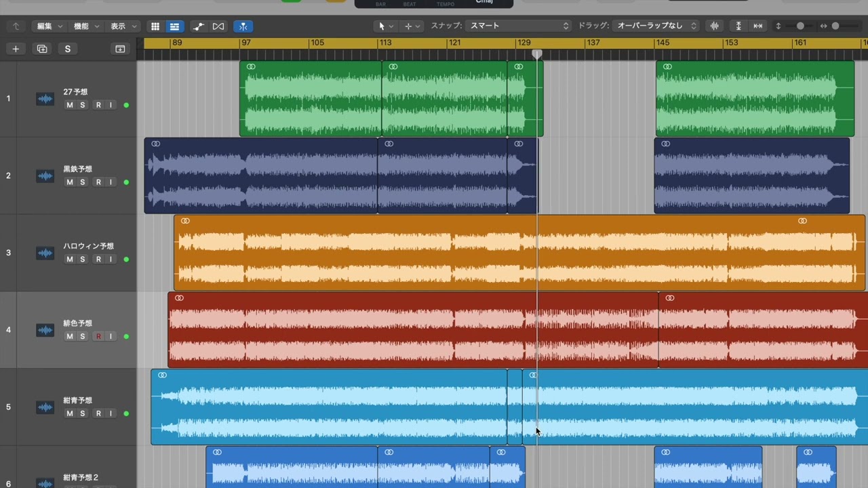Screen dimensions: 868x488
Task: Click the add new track plus button
Action: (x=16, y=49)
